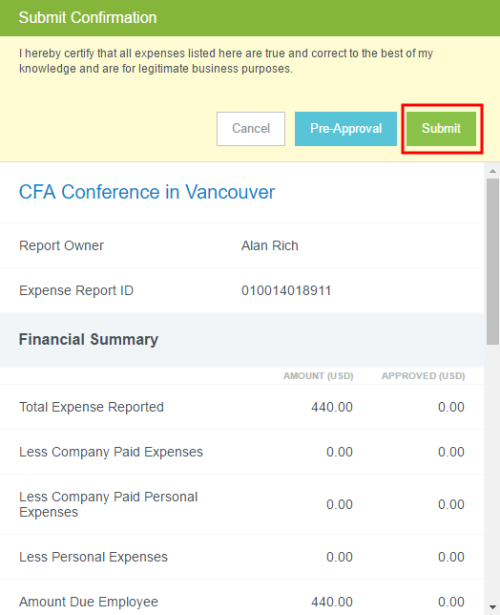Viewport: 500px width, 615px height.
Task: Click the scrollbar up arrow
Action: tap(493, 171)
